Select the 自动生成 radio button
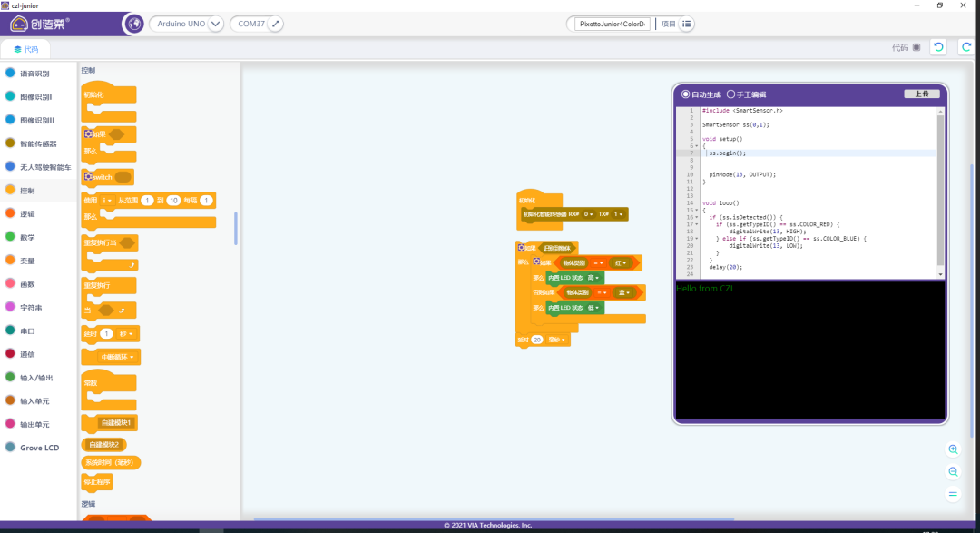980x533 pixels. pos(686,94)
